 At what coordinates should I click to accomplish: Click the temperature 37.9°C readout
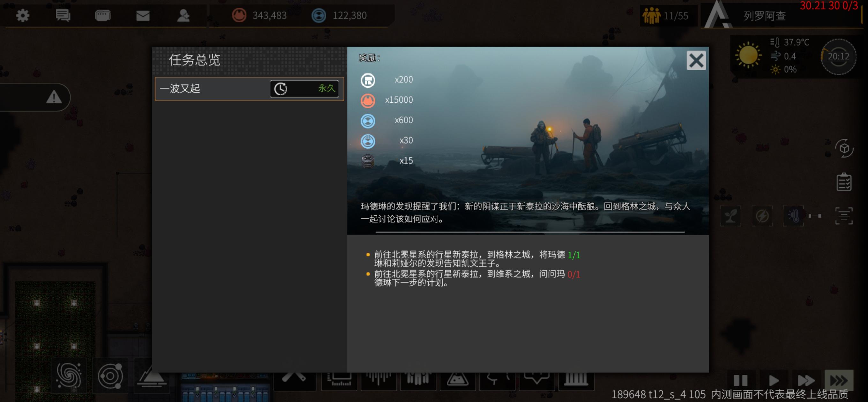(789, 42)
